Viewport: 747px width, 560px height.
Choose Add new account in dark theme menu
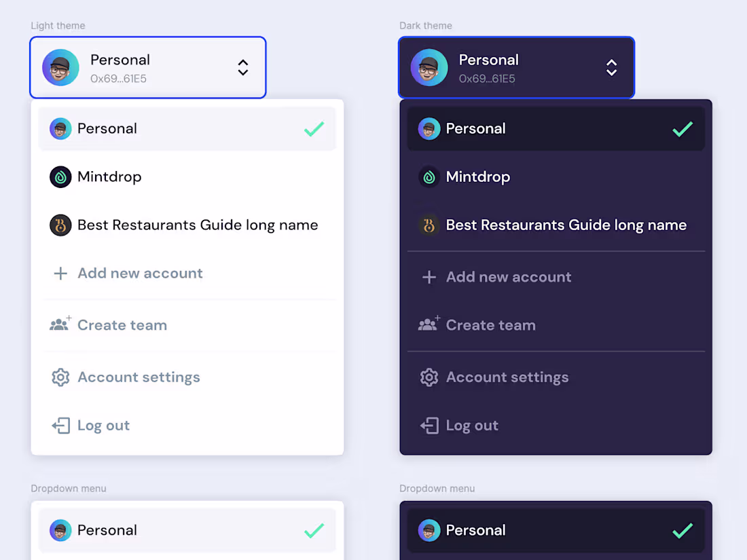click(x=509, y=277)
